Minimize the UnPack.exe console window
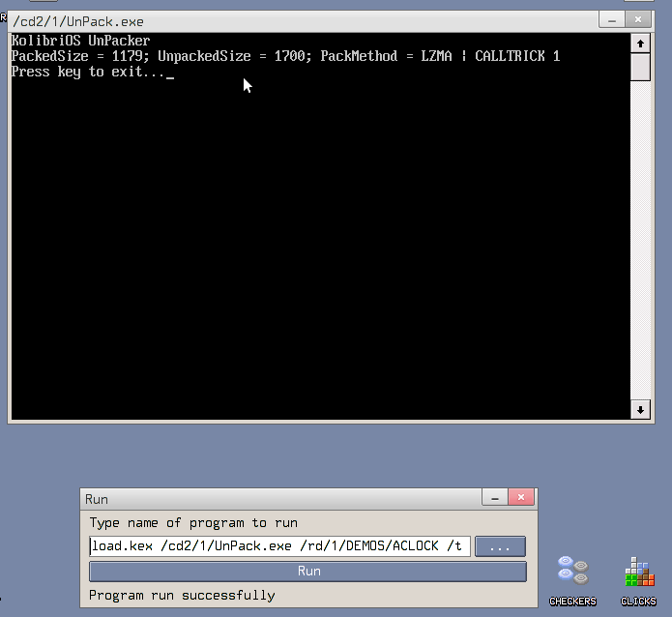 (x=612, y=19)
